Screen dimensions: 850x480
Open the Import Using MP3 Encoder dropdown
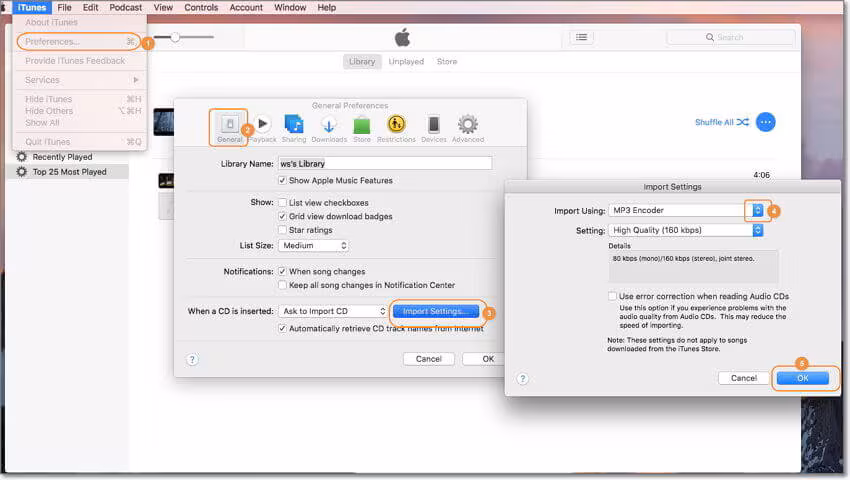(686, 210)
